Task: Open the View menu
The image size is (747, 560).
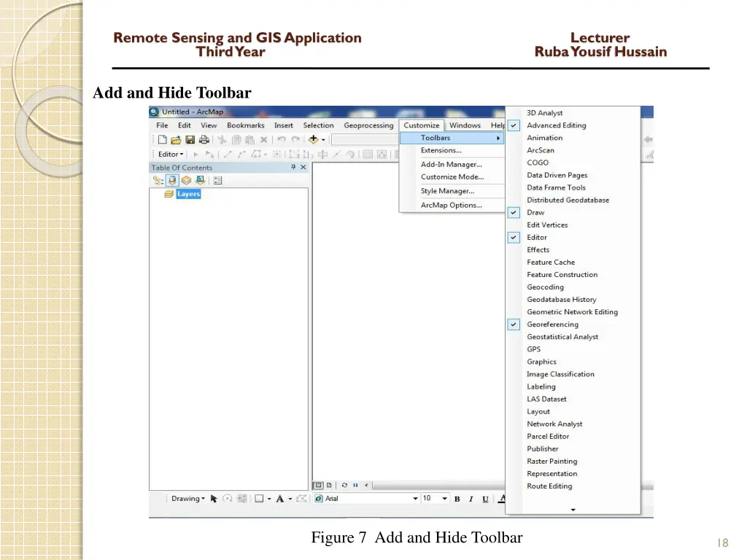Action: [209, 125]
